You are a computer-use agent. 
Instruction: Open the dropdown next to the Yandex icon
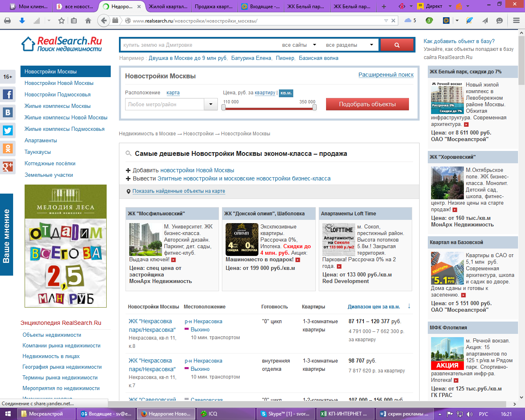coord(411,6)
